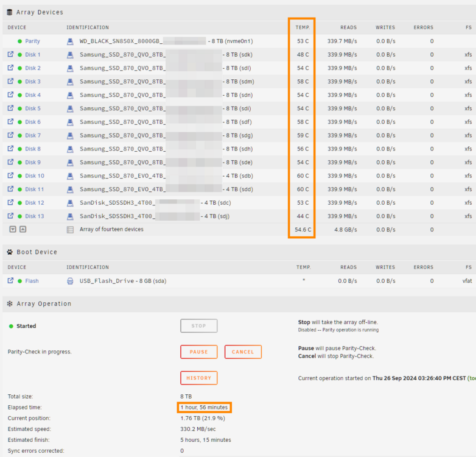Click array total reads 4.8 GB/s
The width and height of the screenshot is (476, 457).
point(346,230)
